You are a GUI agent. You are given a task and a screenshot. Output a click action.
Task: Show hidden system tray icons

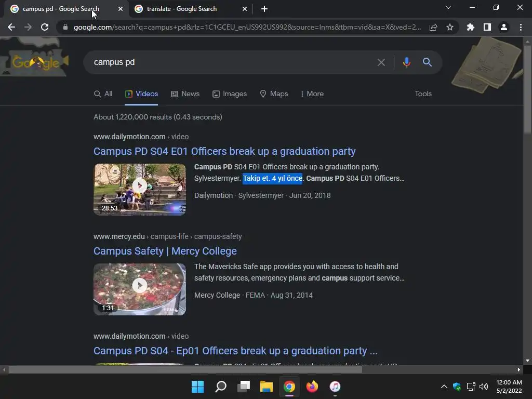click(x=444, y=387)
